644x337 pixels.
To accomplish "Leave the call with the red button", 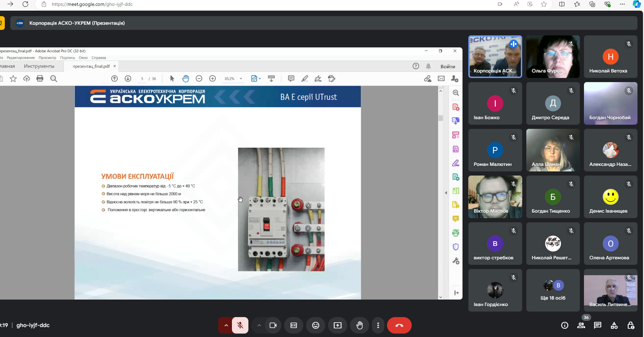I will click(399, 325).
